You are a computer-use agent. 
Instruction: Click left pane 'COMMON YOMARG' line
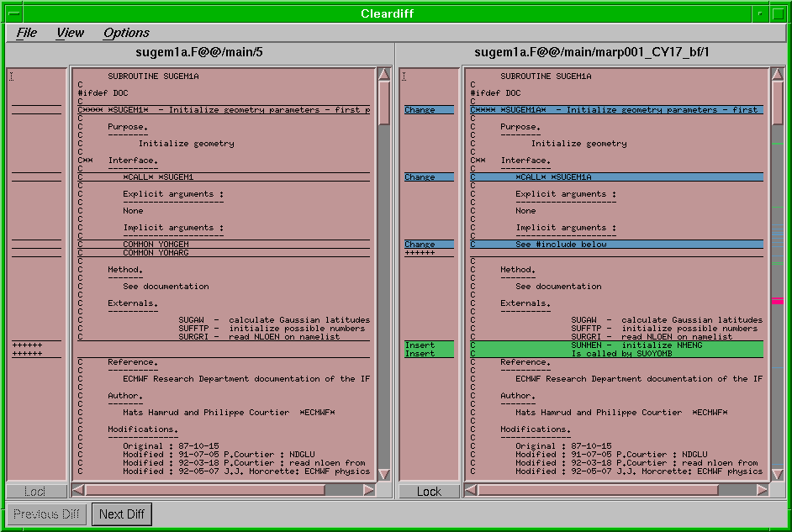click(x=224, y=253)
